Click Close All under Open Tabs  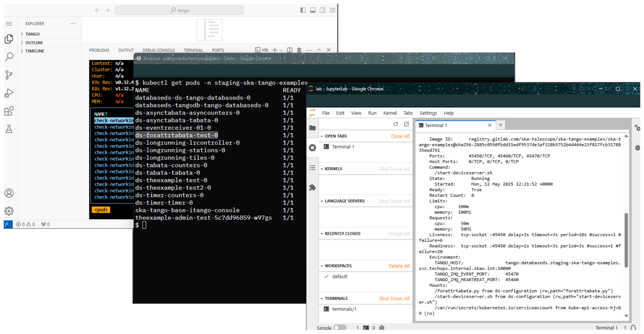(400, 136)
